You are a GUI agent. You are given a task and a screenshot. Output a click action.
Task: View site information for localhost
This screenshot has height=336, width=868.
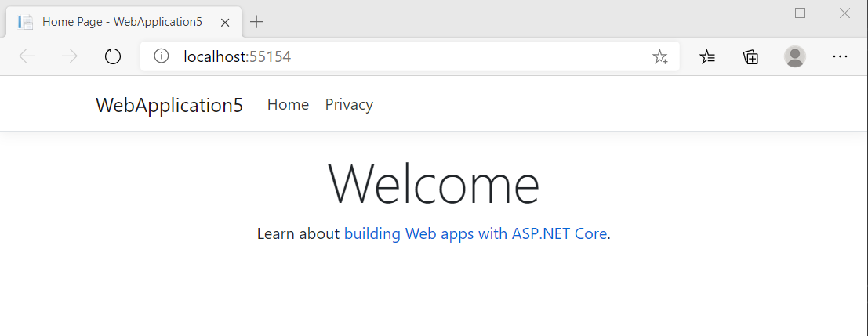tap(162, 56)
